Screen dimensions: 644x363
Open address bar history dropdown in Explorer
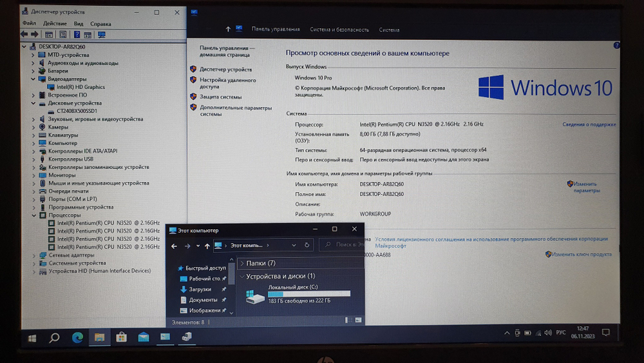(x=294, y=246)
